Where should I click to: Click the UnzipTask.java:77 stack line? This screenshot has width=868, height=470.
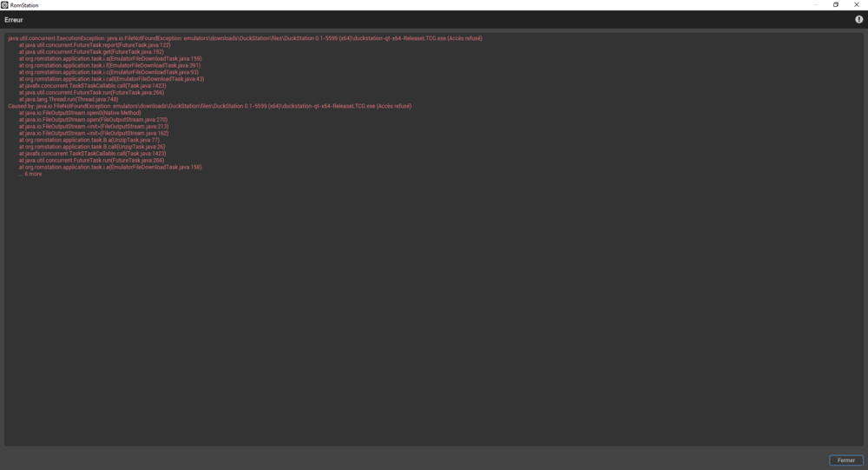(x=89, y=140)
